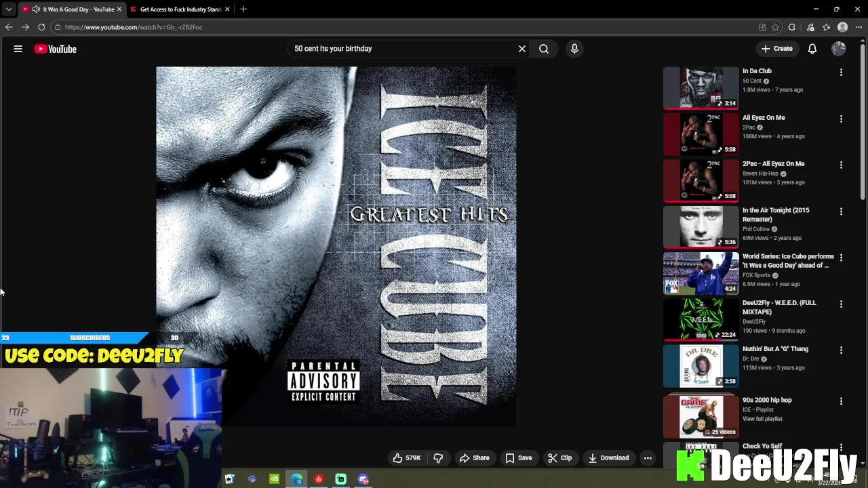Visit the Phil Collins channel name
Viewport: 868px width, 488px height.
pos(756,229)
